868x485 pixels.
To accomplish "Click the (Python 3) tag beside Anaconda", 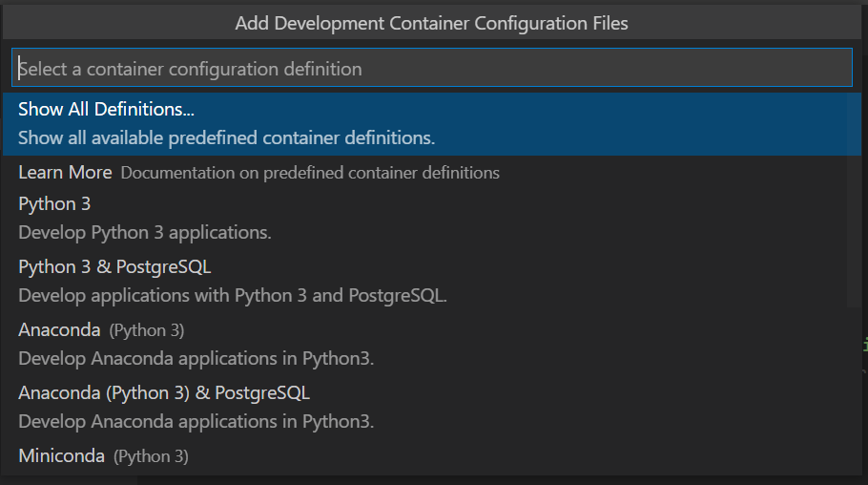I will tap(147, 331).
